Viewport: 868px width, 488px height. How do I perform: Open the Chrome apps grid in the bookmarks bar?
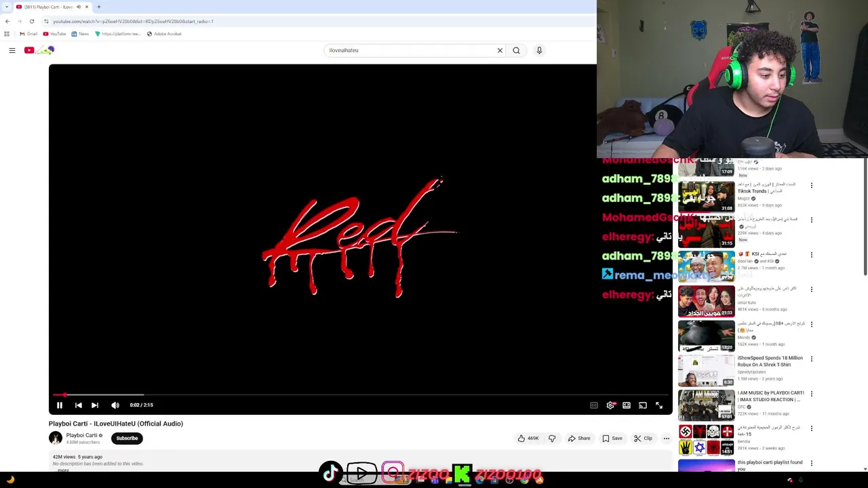pyautogui.click(x=7, y=34)
